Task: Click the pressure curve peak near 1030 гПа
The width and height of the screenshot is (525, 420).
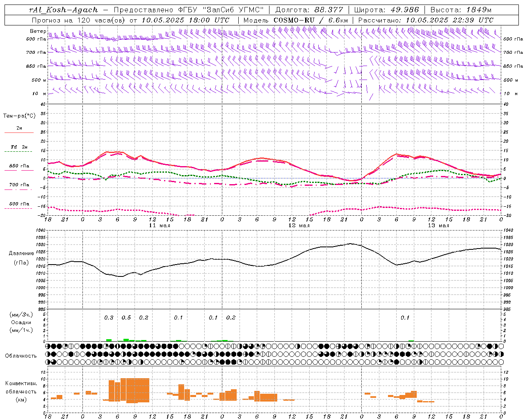Action: click(x=350, y=244)
